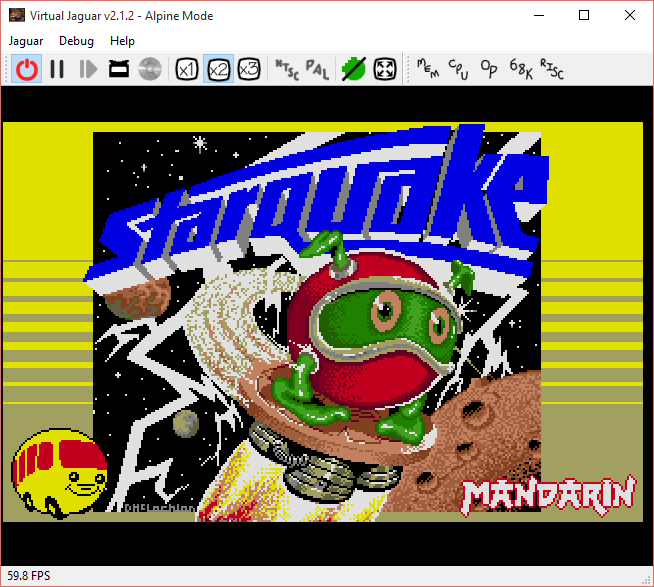
Task: Set zoom to x1
Action: [186, 69]
